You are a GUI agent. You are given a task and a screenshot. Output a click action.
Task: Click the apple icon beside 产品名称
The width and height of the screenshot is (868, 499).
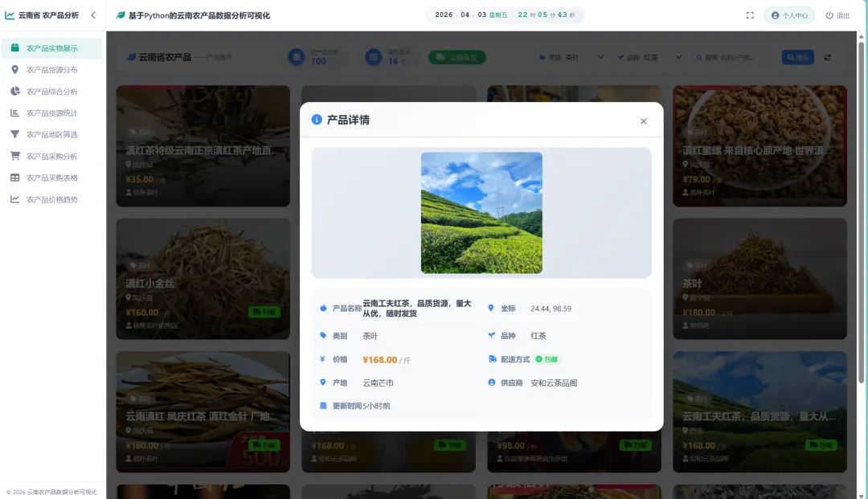point(323,308)
